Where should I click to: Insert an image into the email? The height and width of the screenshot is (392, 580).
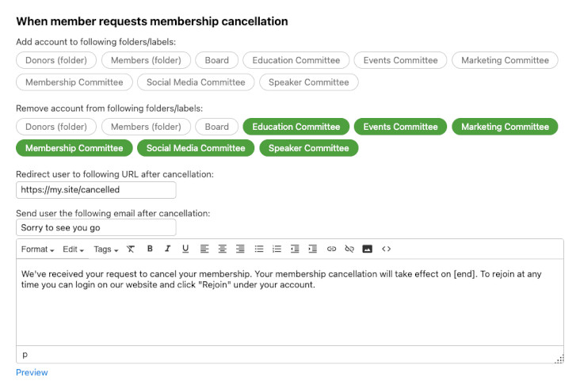367,249
